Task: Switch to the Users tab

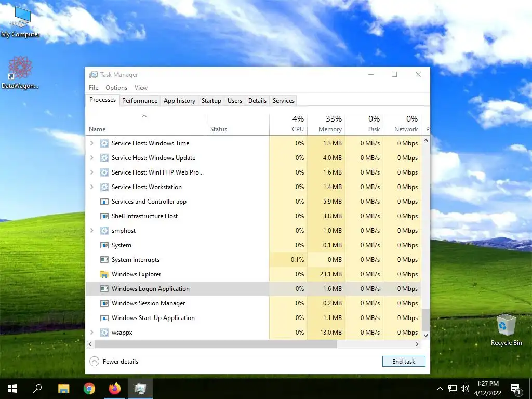Action: (235, 101)
